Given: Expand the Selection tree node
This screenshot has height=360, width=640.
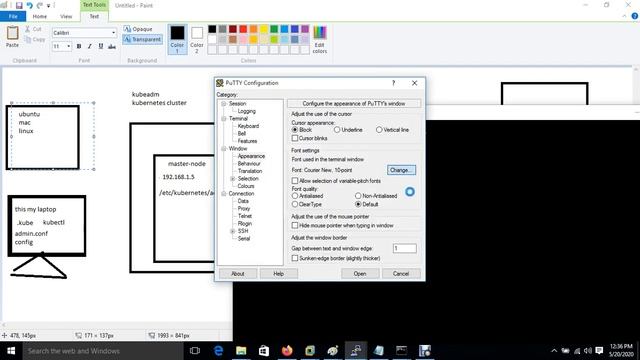Looking at the screenshot, I should tap(233, 179).
